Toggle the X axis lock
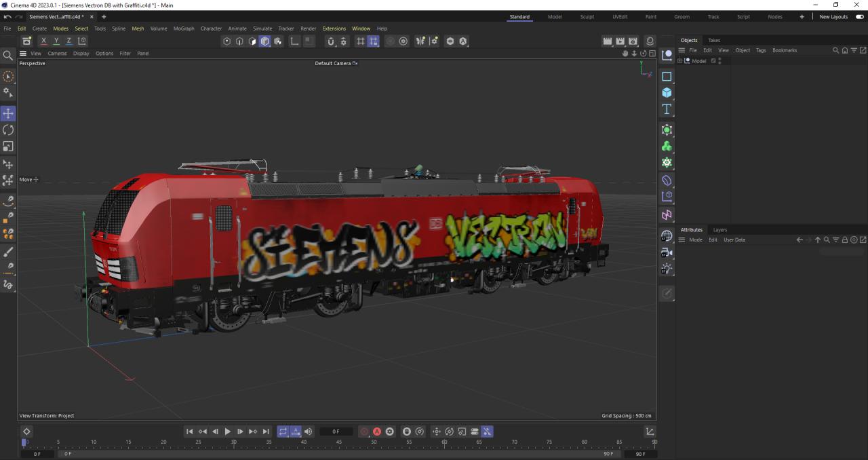This screenshot has height=460, width=868. (x=44, y=41)
